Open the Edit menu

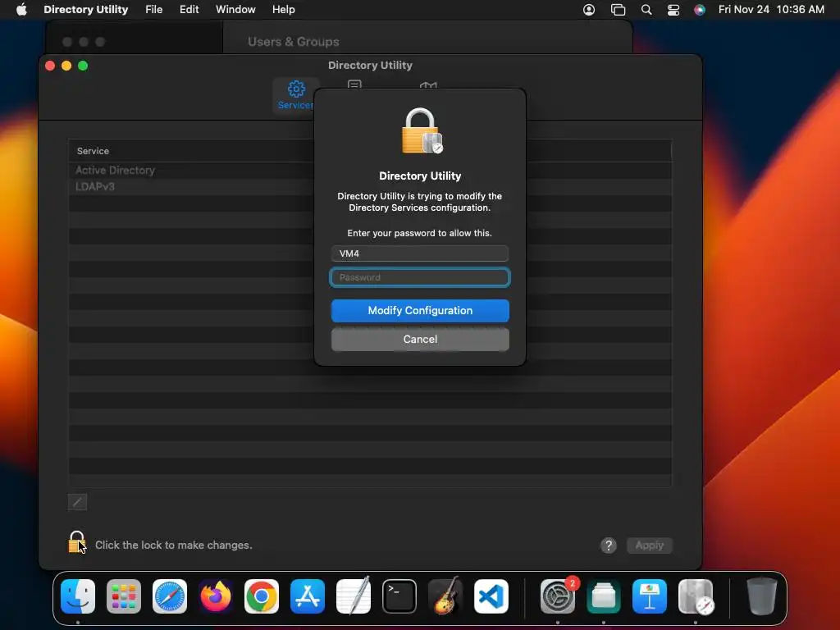(189, 10)
